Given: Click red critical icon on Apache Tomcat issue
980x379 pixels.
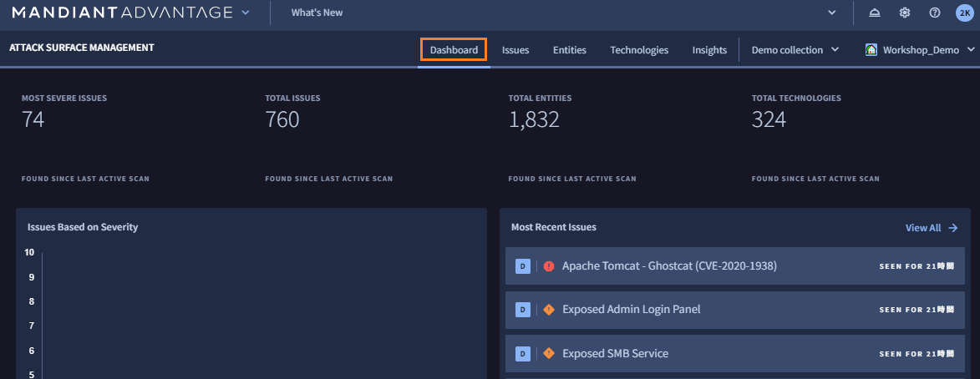Looking at the screenshot, I should click(x=549, y=266).
